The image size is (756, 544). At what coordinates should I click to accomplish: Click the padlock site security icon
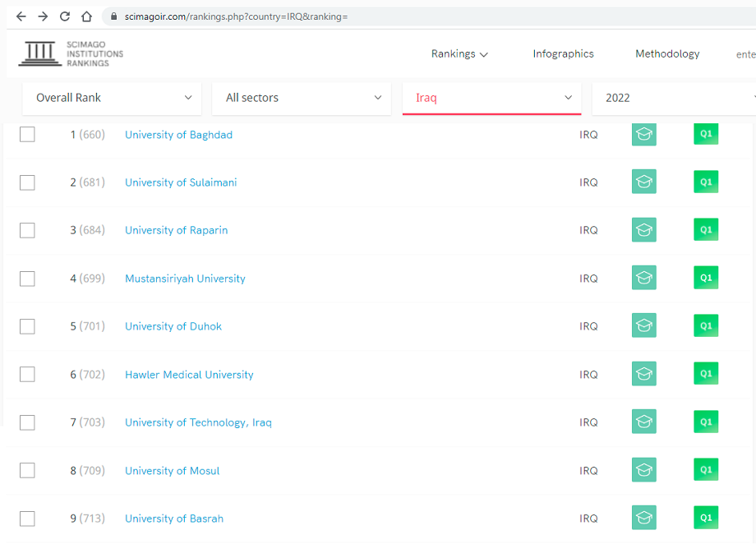pos(113,16)
